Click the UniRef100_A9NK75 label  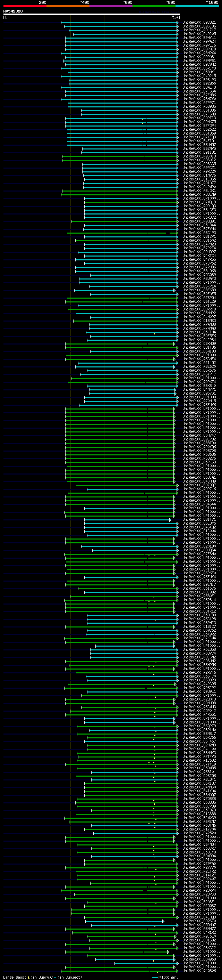(199, 122)
